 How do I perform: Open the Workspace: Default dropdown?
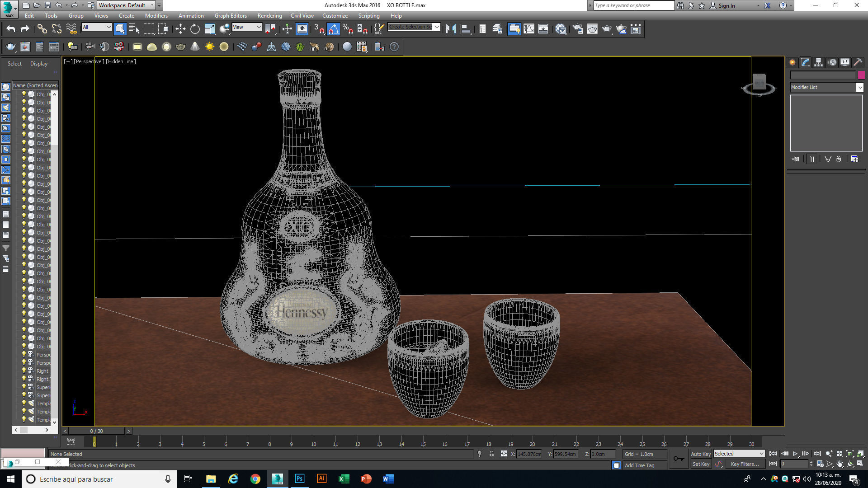coord(126,5)
